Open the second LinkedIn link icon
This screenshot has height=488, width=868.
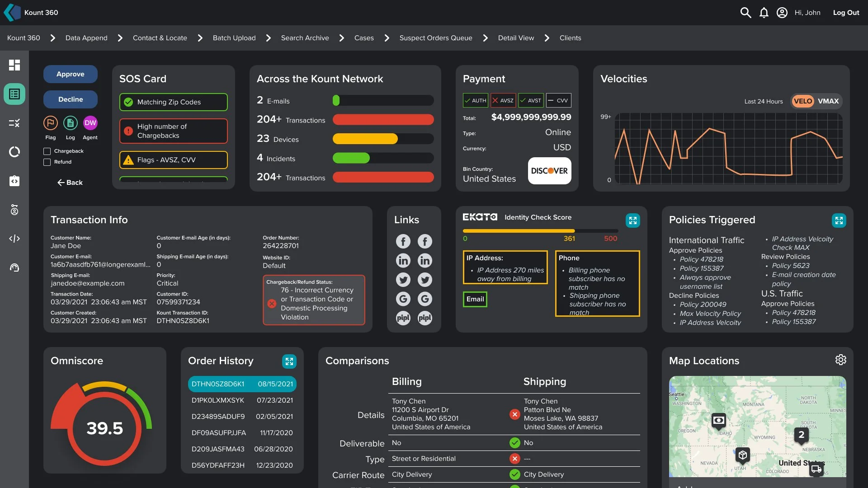coord(425,260)
